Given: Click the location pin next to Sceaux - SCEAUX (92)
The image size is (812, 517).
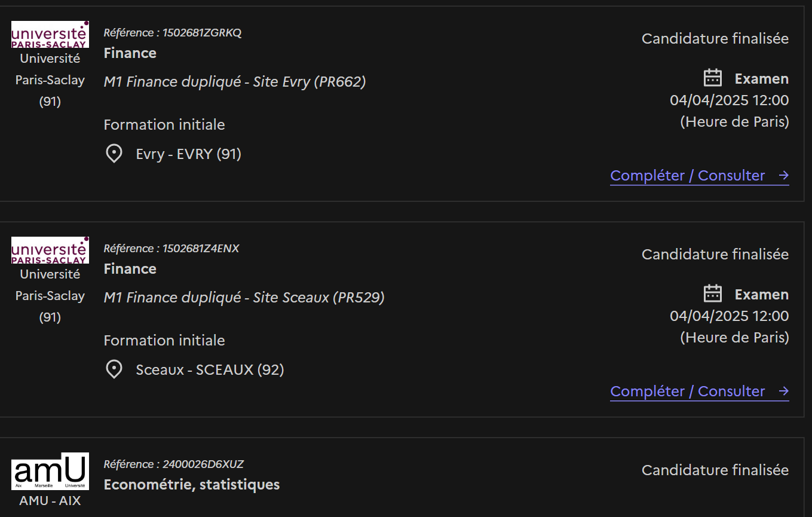Looking at the screenshot, I should coord(114,370).
